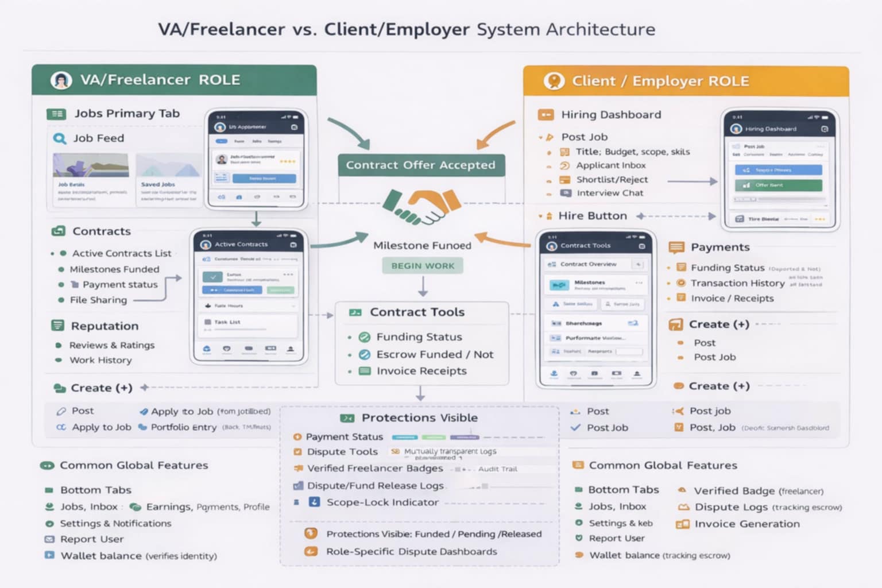This screenshot has height=588, width=882.
Task: Open the Milestones ellipsis menu
Action: pyautogui.click(x=639, y=283)
